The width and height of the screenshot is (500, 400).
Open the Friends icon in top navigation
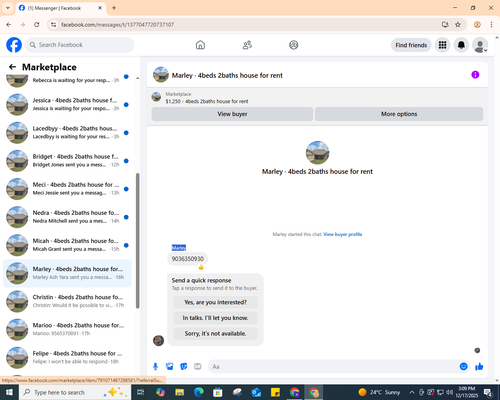(x=247, y=45)
